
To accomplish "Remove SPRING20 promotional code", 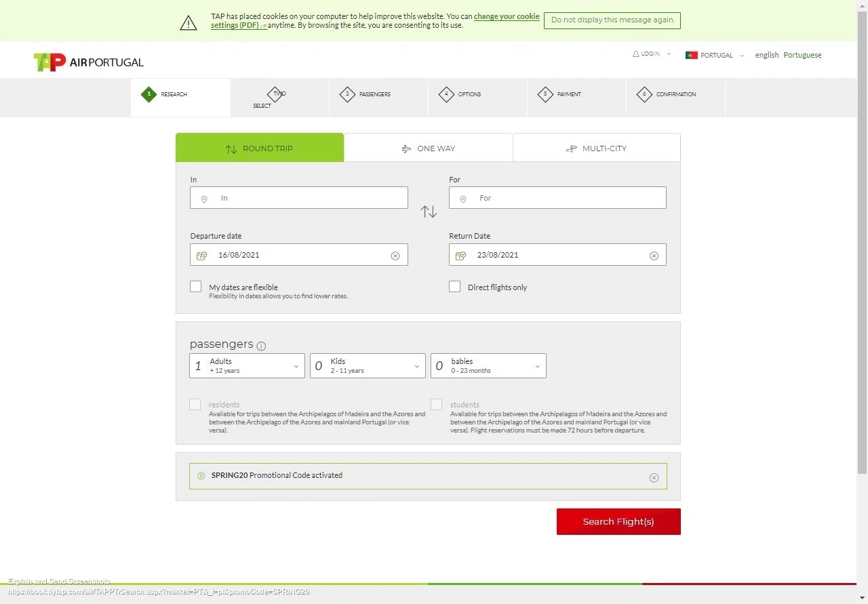I will coord(654,477).
